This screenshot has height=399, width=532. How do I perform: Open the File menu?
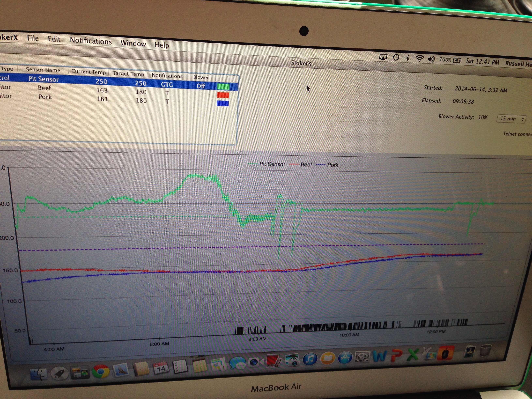tap(33, 38)
